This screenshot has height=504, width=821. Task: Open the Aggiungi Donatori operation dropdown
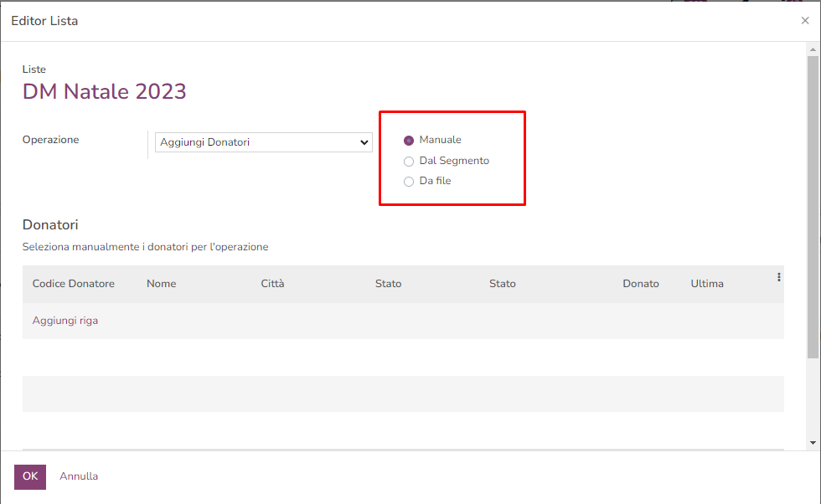pyautogui.click(x=263, y=142)
